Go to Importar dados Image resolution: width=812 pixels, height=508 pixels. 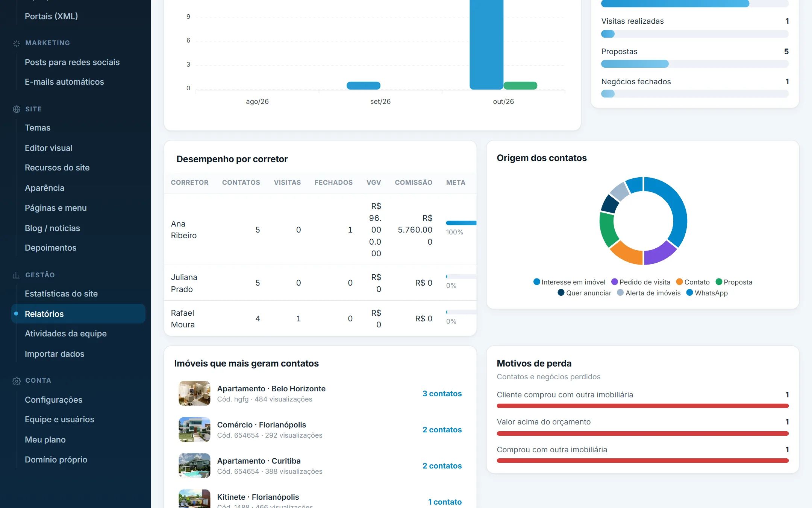[x=55, y=354]
